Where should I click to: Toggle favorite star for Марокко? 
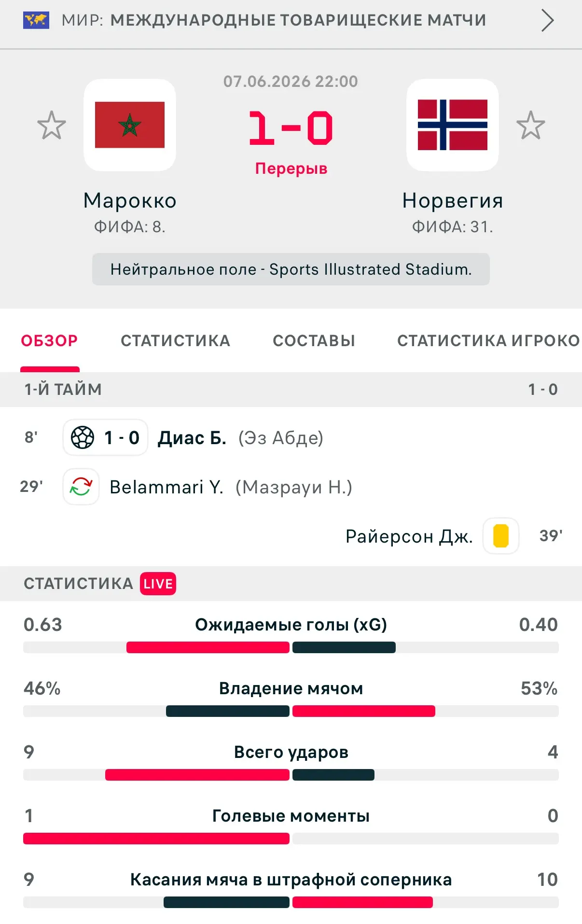(52, 125)
